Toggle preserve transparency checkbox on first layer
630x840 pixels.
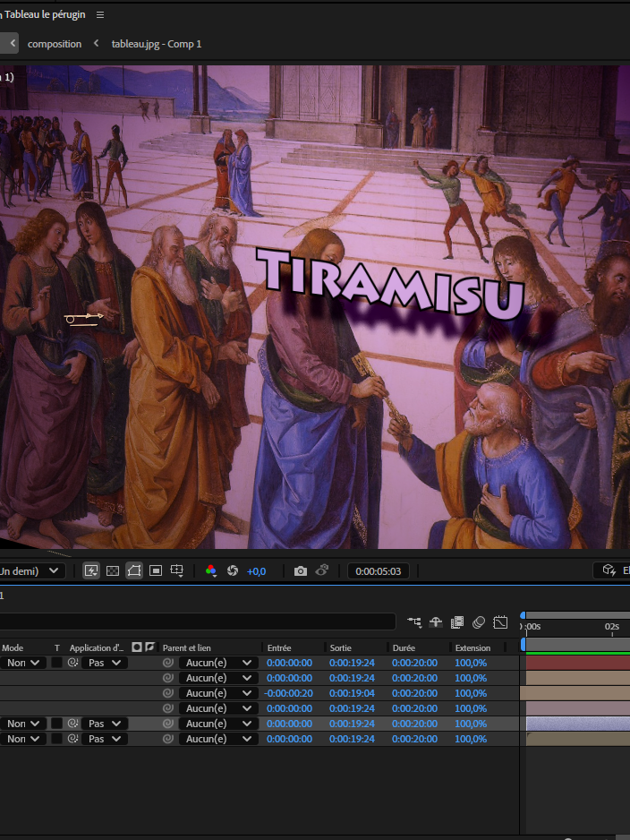(56, 663)
